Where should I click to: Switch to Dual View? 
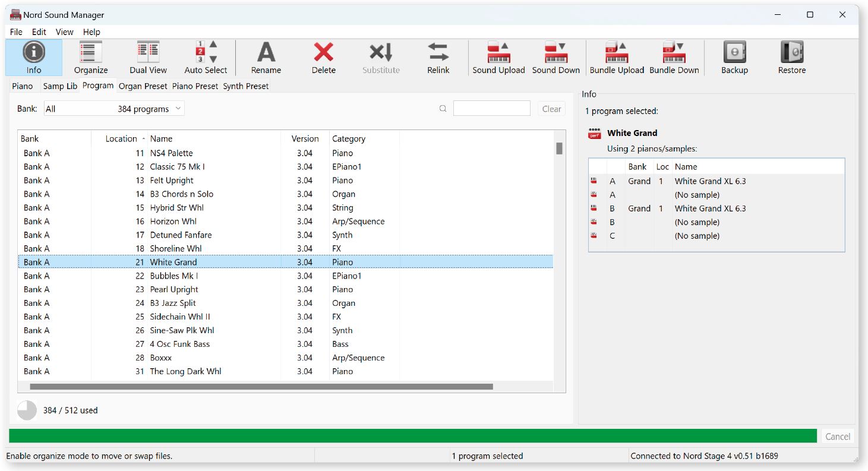coord(149,58)
